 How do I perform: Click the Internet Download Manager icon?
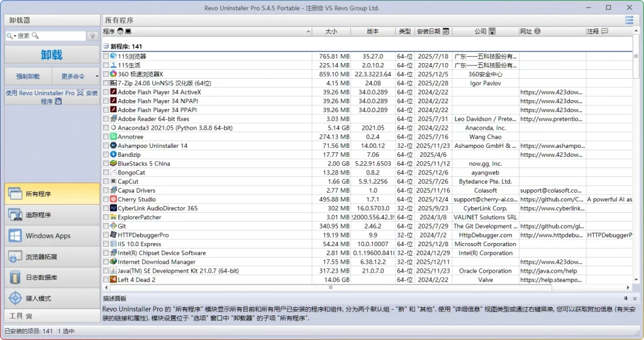pyautogui.click(x=113, y=261)
